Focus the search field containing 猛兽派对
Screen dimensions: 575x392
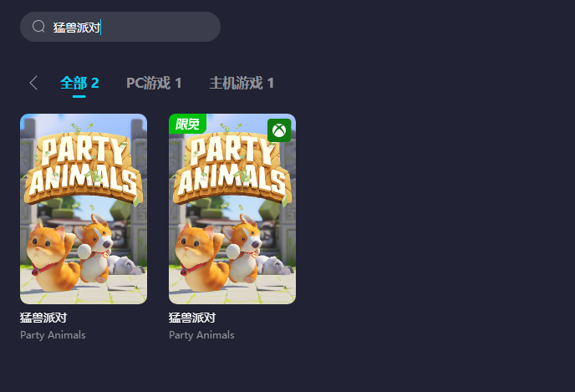click(120, 27)
